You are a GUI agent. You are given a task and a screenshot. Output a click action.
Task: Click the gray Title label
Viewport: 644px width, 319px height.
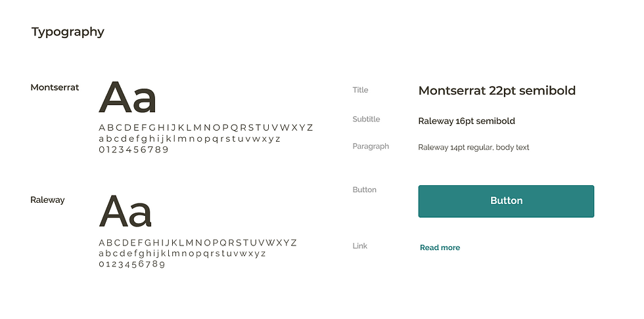[x=360, y=90]
